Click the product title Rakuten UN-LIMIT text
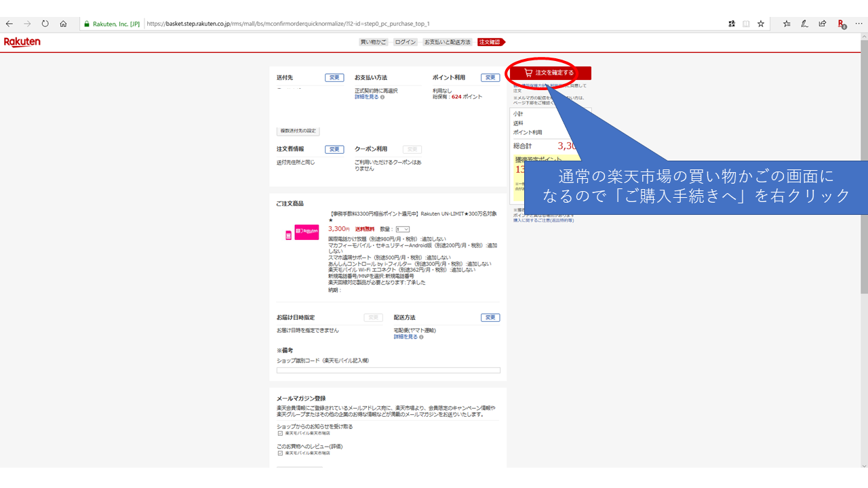868x488 pixels. [x=411, y=217]
